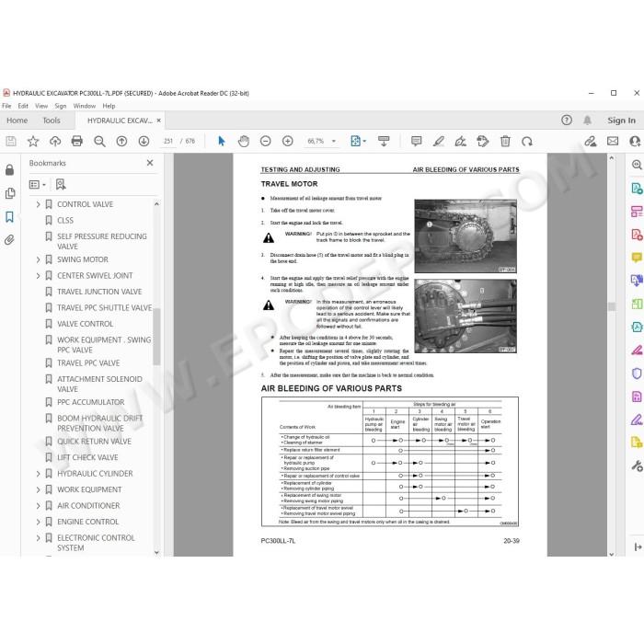Open the View menu

pyautogui.click(x=41, y=106)
